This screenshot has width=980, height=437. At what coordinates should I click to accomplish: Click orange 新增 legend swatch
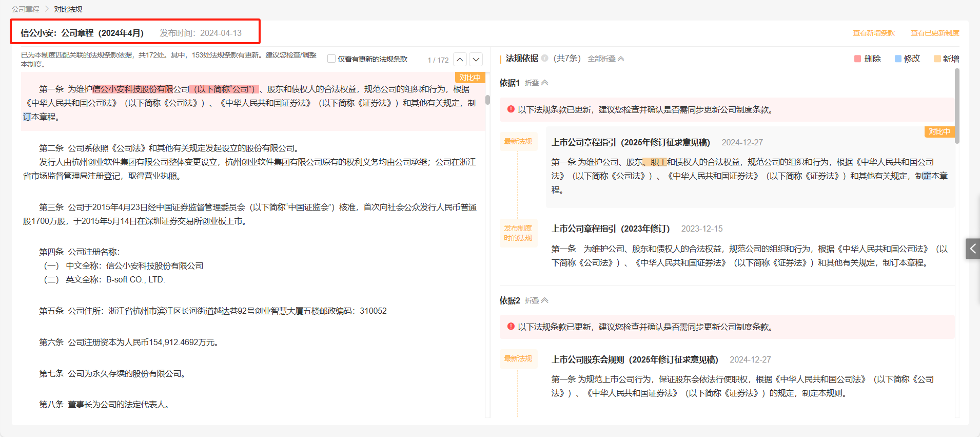pyautogui.click(x=937, y=59)
